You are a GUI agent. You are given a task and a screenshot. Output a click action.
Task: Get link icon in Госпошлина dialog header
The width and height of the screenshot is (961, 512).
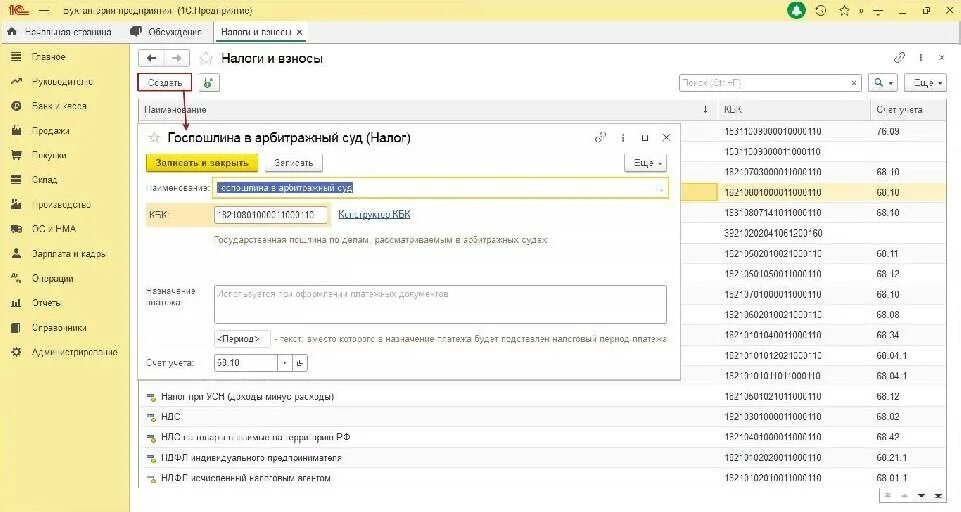600,137
